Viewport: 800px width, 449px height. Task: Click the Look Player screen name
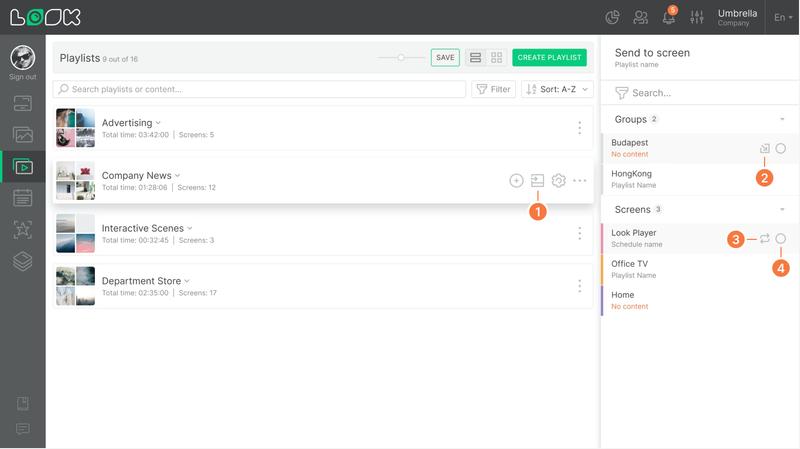(x=634, y=233)
